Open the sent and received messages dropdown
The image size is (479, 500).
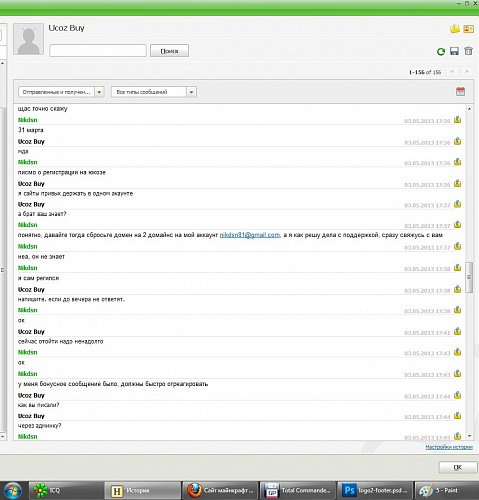click(61, 92)
